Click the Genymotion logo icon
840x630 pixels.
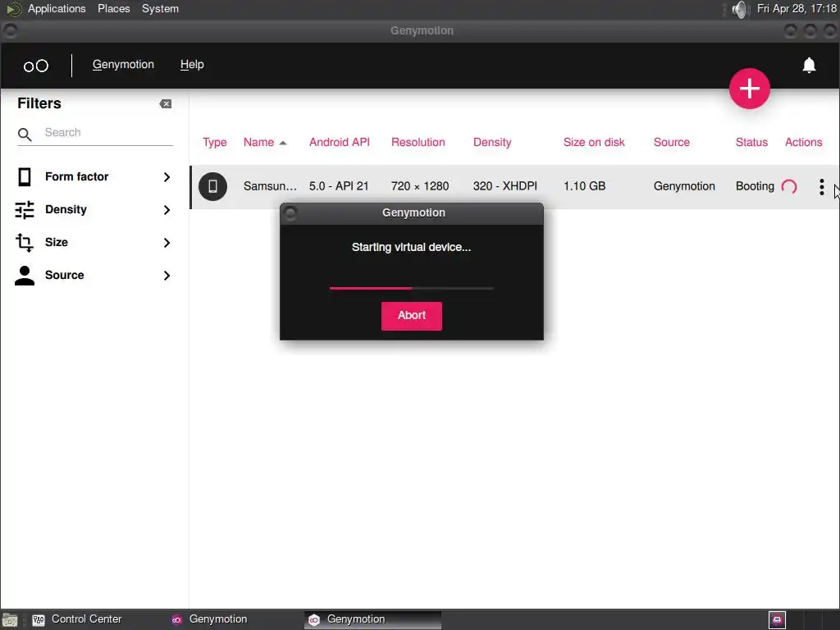click(x=36, y=66)
